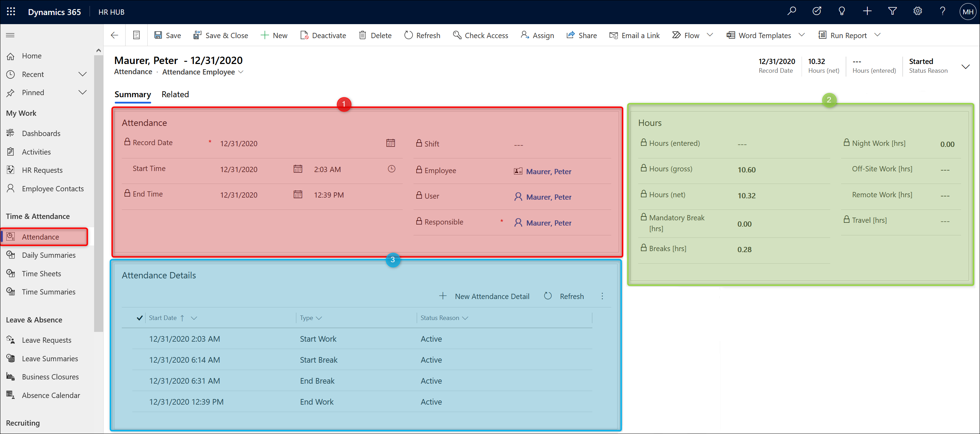
Task: Open Employee link Maurer, Peter
Action: coord(548,172)
